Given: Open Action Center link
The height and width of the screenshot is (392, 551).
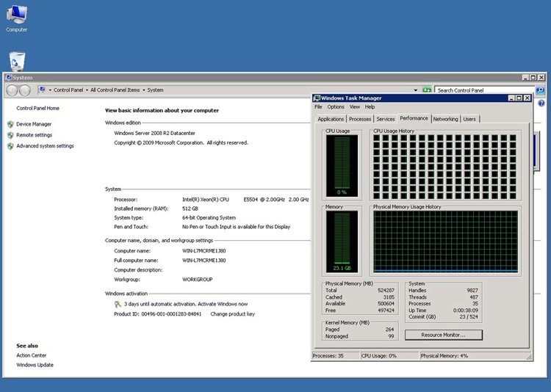Looking at the screenshot, I should pyautogui.click(x=32, y=355).
